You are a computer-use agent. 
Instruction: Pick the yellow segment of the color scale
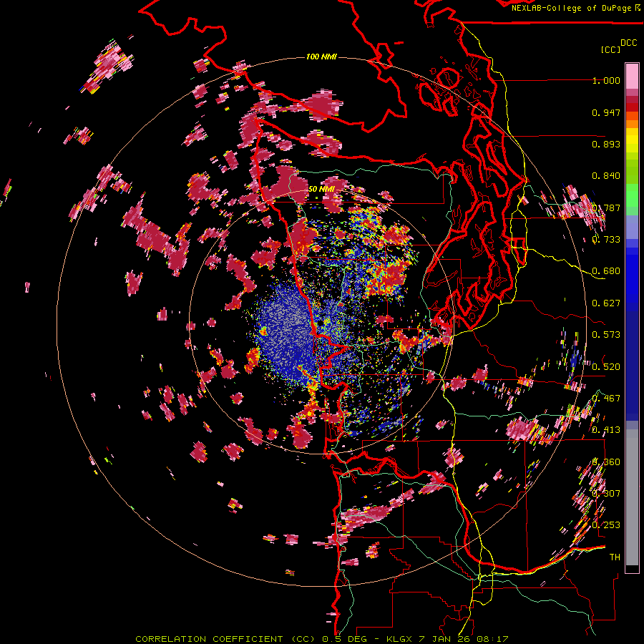pos(632,140)
